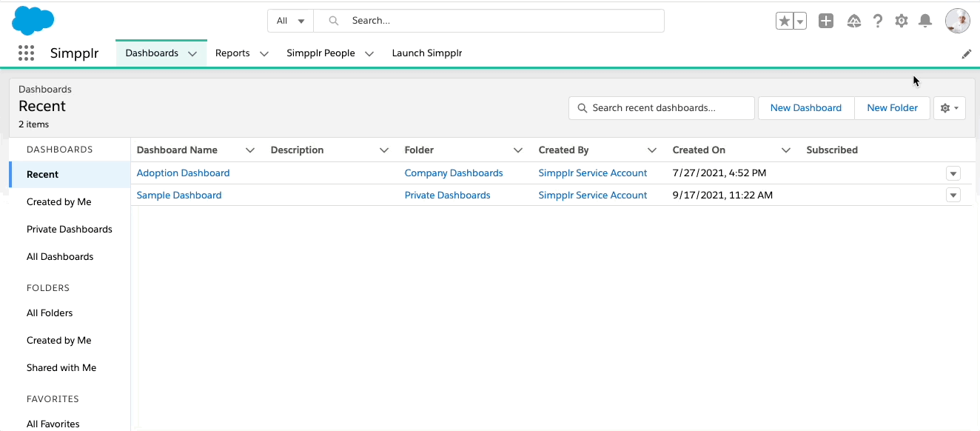Viewport: 980px width, 431px height.
Task: Open the user profile avatar
Action: 958,21
